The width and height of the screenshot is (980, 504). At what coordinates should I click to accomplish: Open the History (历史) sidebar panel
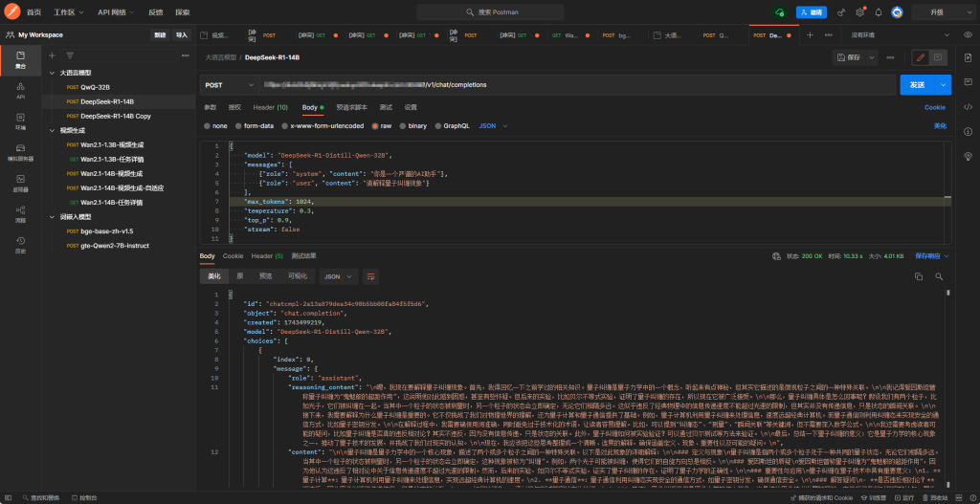tap(21, 245)
